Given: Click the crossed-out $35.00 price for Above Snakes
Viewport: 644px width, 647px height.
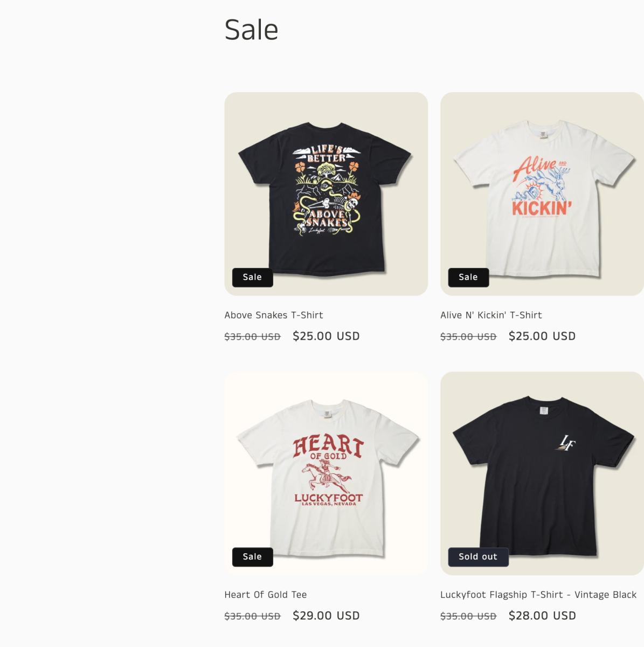Looking at the screenshot, I should 252,336.
